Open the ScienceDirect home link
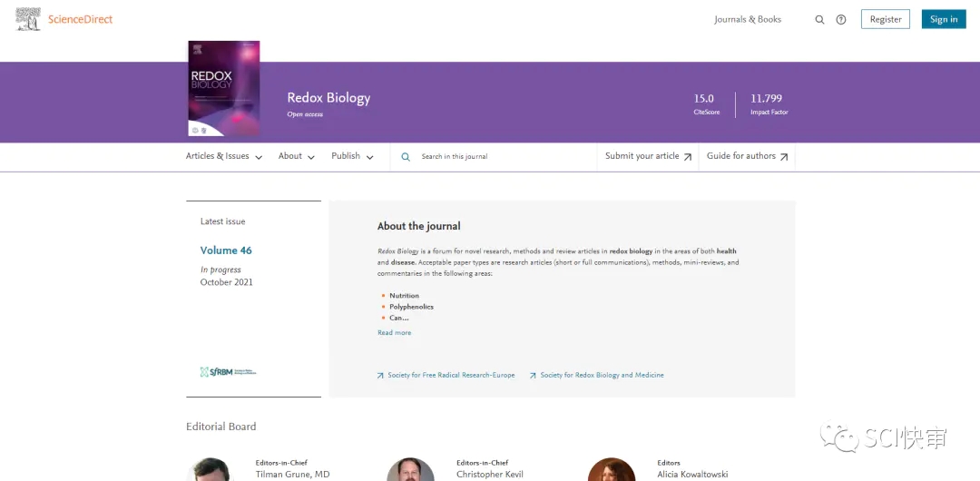 point(80,19)
